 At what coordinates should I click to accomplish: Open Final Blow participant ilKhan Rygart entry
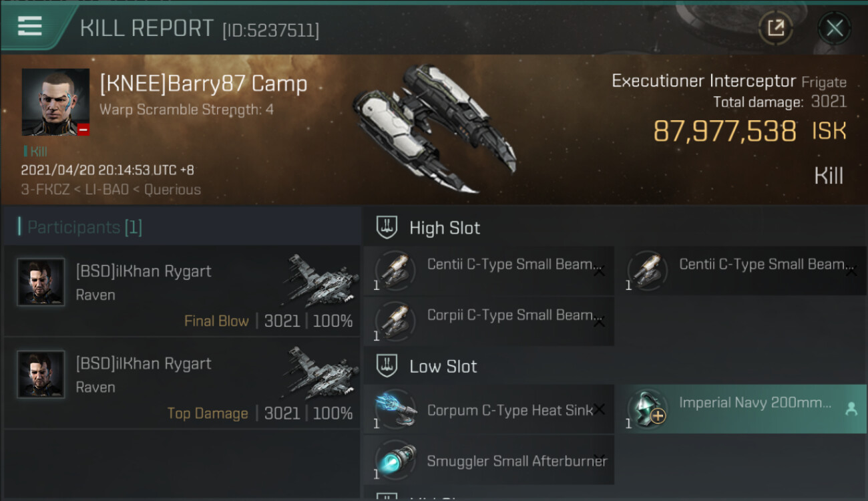pyautogui.click(x=182, y=290)
